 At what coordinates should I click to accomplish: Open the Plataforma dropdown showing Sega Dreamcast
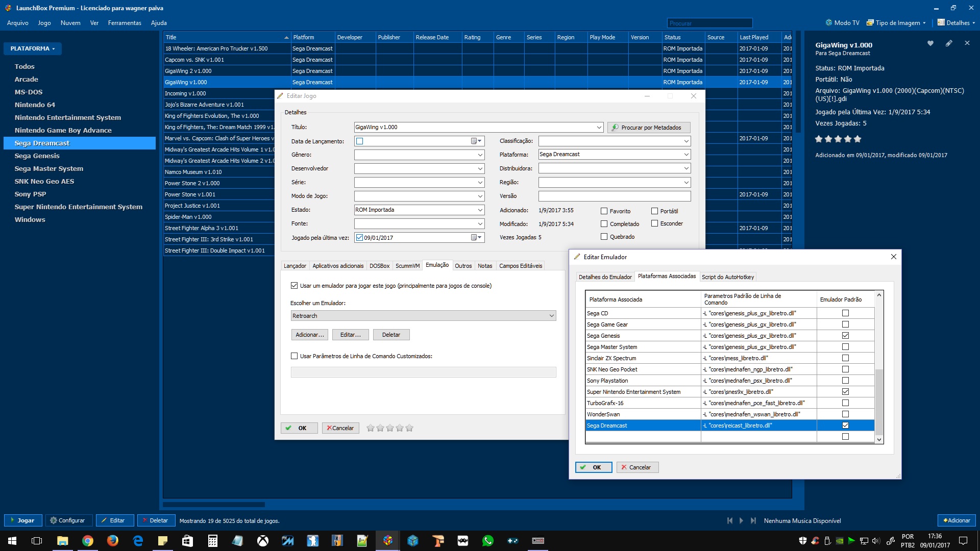coord(686,154)
